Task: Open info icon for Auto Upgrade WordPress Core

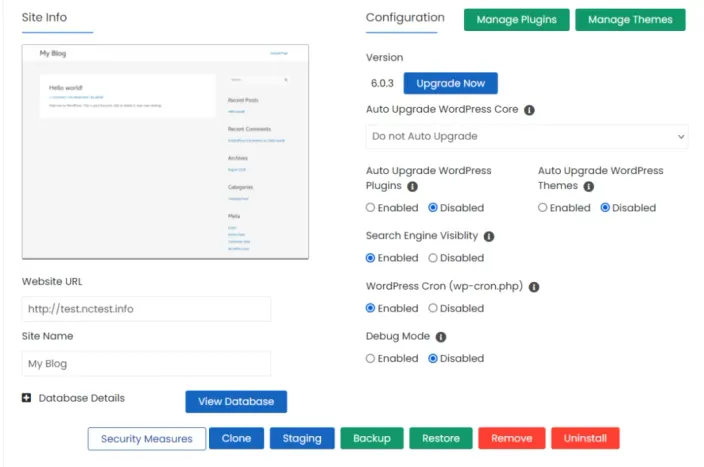Action: coord(529,110)
